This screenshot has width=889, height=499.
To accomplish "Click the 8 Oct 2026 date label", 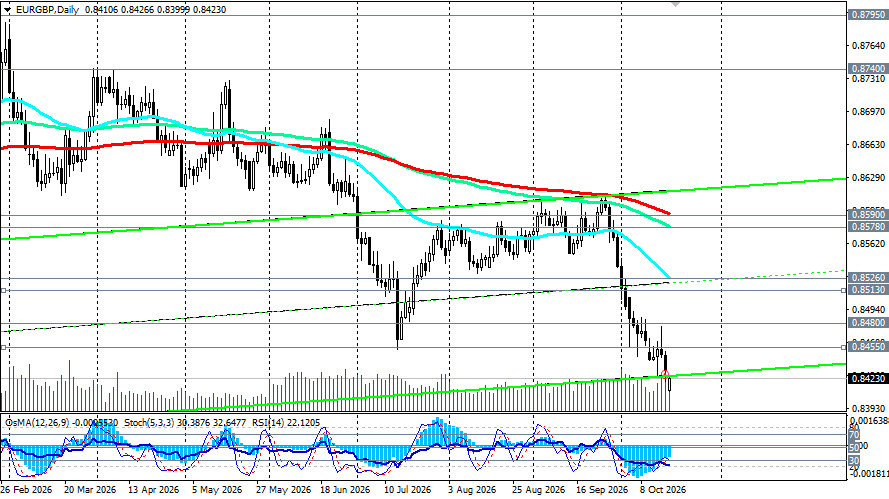I will tap(663, 489).
